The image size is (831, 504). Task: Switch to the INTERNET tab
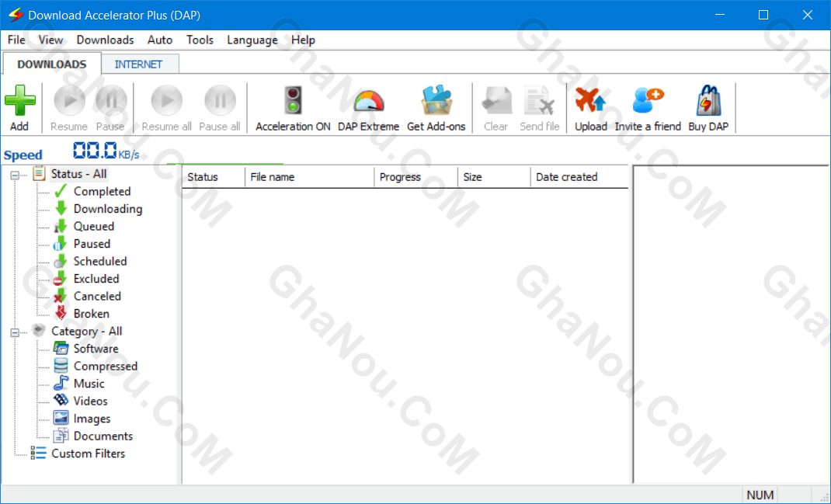pos(139,64)
